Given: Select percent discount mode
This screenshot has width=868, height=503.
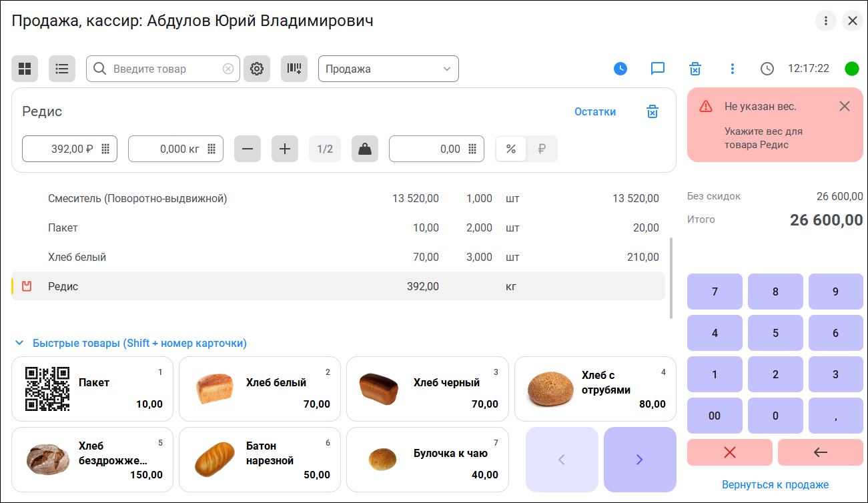Looking at the screenshot, I should coord(511,149).
